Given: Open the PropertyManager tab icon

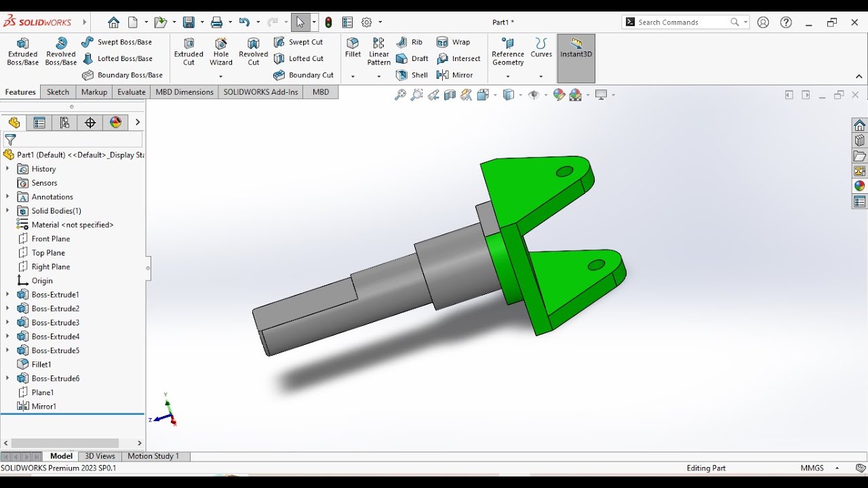Looking at the screenshot, I should click(x=39, y=123).
